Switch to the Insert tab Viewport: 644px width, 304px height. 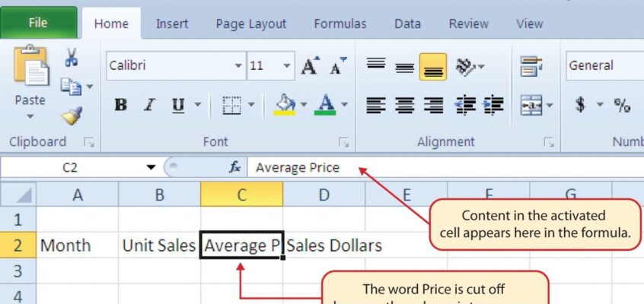172,24
